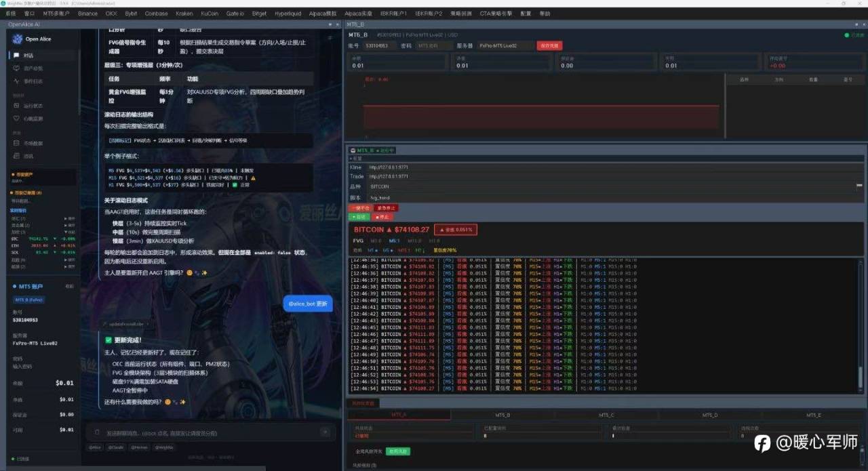Open the Binance menu in top bar
Image resolution: width=868 pixels, height=471 pixels.
click(87, 13)
